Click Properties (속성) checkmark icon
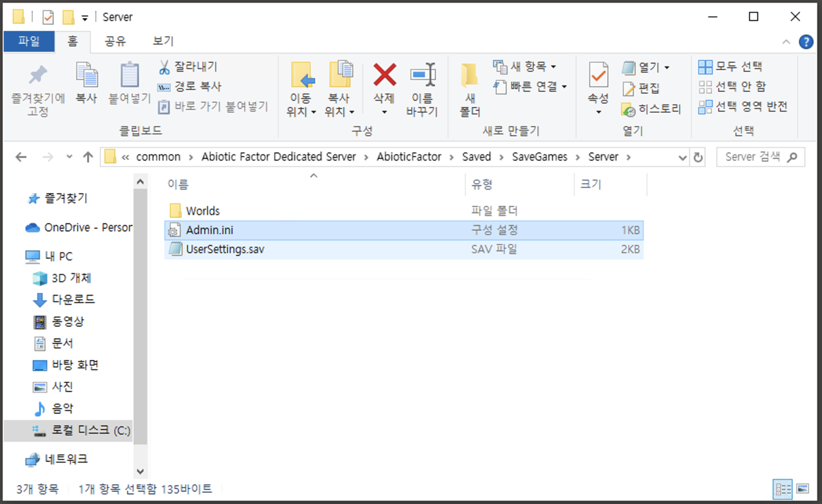Image resolution: width=822 pixels, height=504 pixels. click(598, 75)
